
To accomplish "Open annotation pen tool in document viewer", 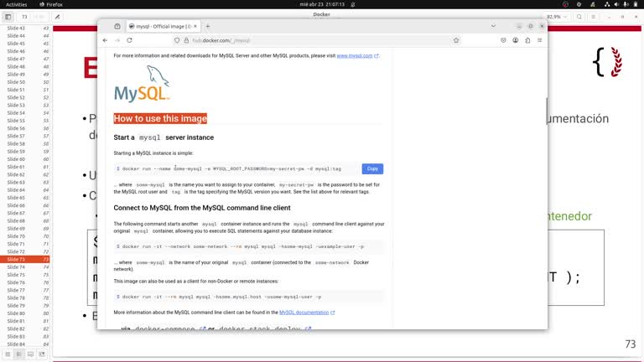I will click(57, 17).
